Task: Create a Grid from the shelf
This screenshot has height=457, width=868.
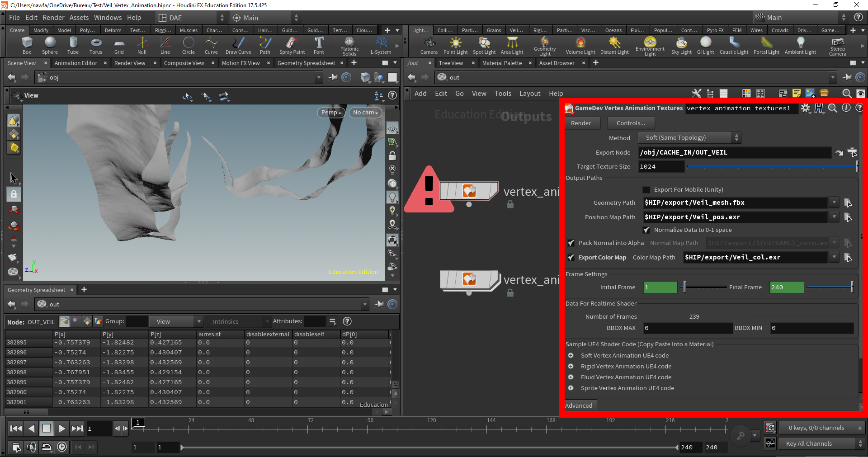Action: pyautogui.click(x=119, y=46)
